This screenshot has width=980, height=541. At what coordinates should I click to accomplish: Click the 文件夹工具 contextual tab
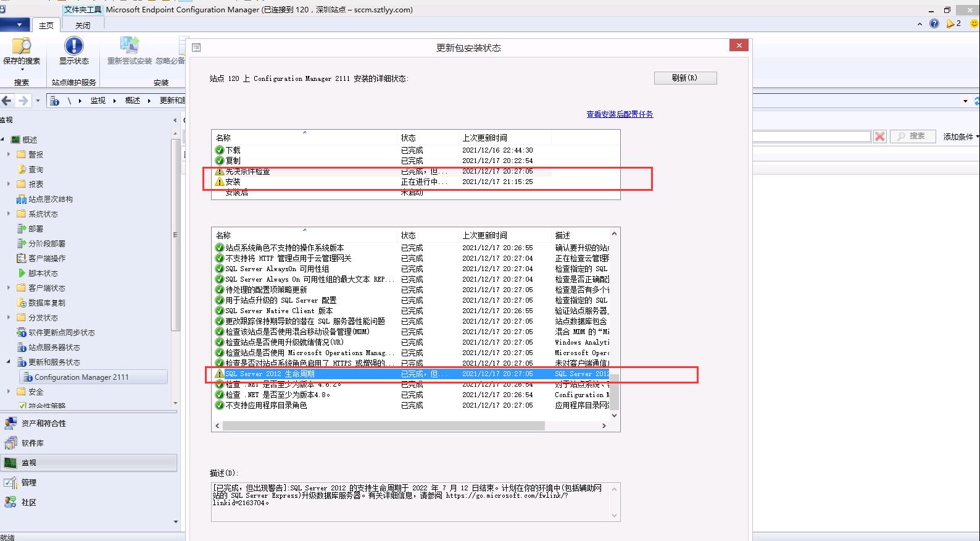[x=83, y=10]
